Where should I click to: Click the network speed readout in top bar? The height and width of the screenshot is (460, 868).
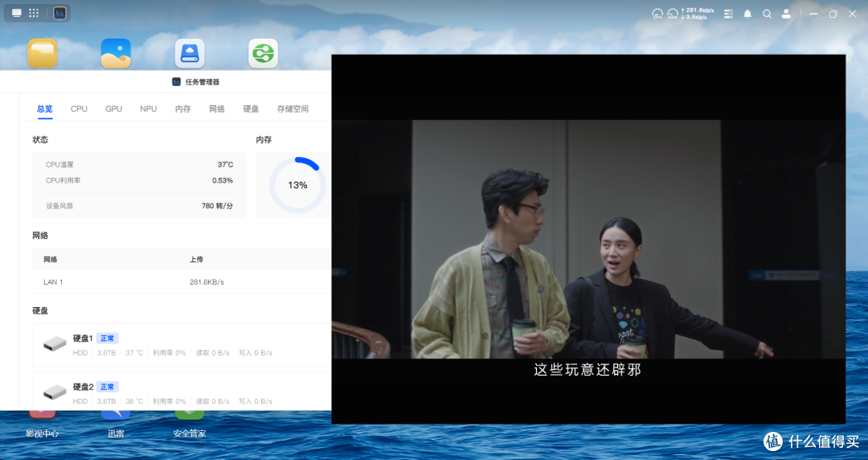coord(697,14)
